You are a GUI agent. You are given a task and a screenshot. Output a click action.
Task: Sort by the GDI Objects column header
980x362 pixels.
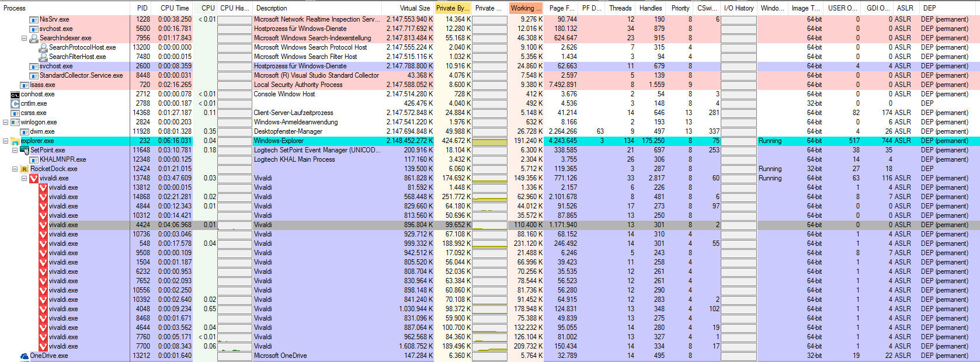[878, 8]
